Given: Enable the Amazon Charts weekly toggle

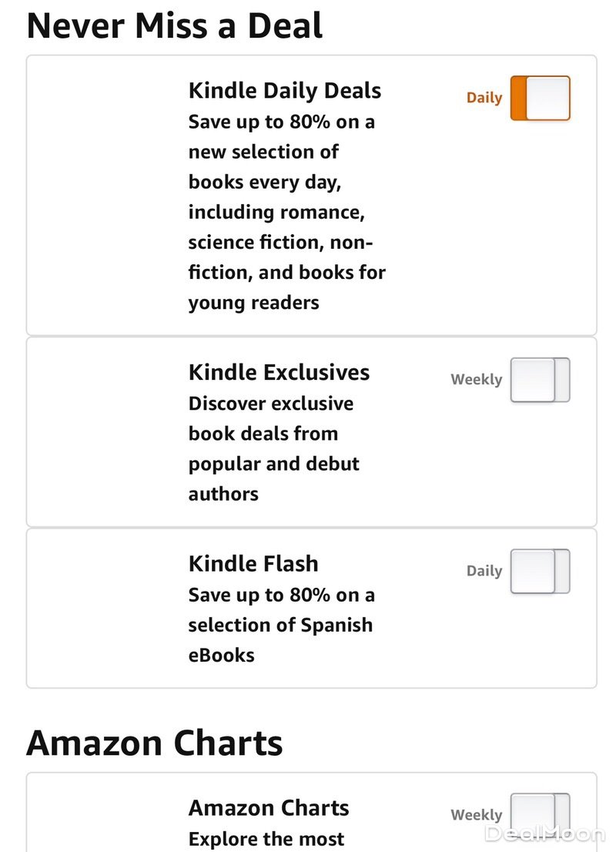Looking at the screenshot, I should pos(540,814).
